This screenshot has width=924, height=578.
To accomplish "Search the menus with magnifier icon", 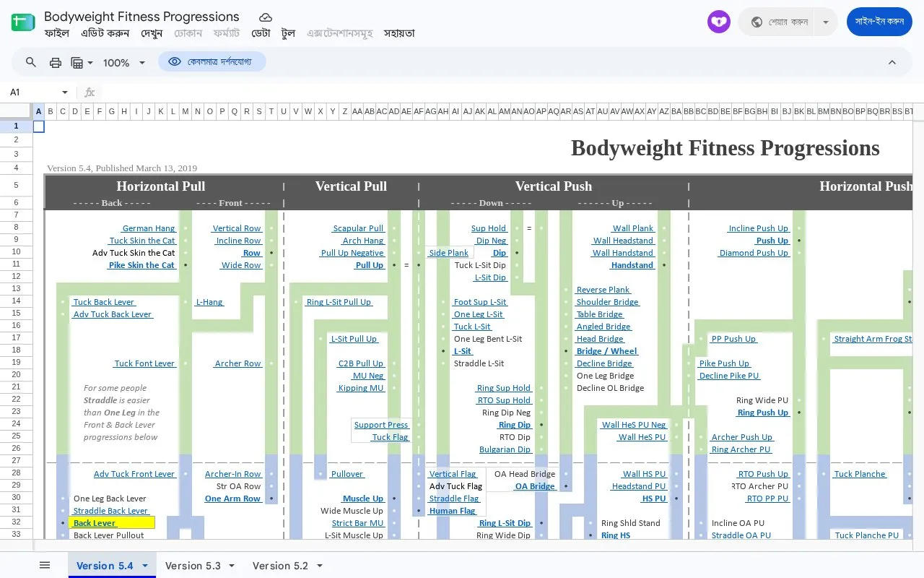I will point(31,63).
